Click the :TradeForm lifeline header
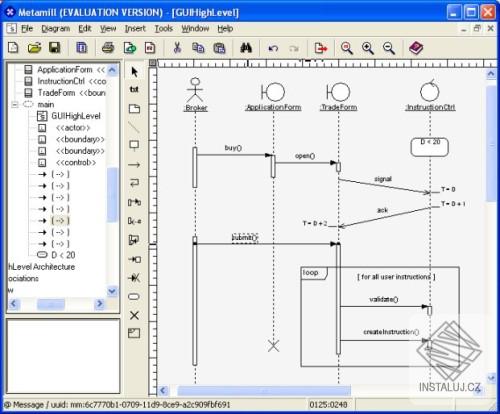This screenshot has height=414, width=500. [x=339, y=97]
